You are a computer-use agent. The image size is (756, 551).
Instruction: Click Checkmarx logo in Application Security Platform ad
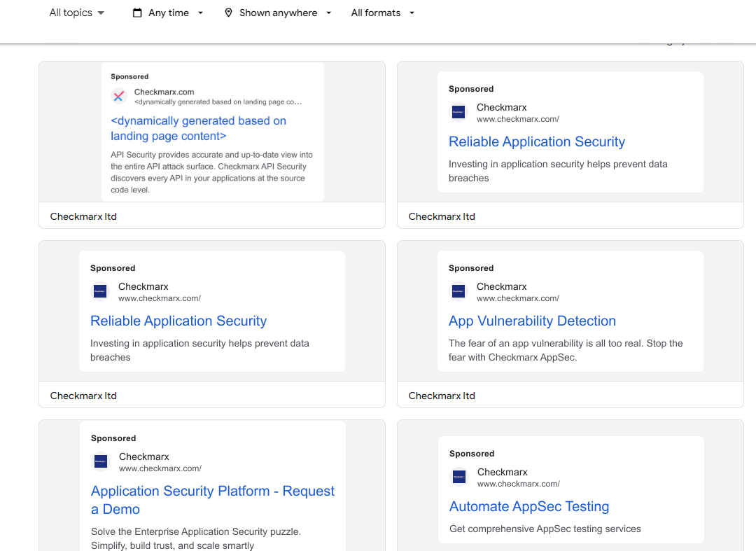pos(101,461)
